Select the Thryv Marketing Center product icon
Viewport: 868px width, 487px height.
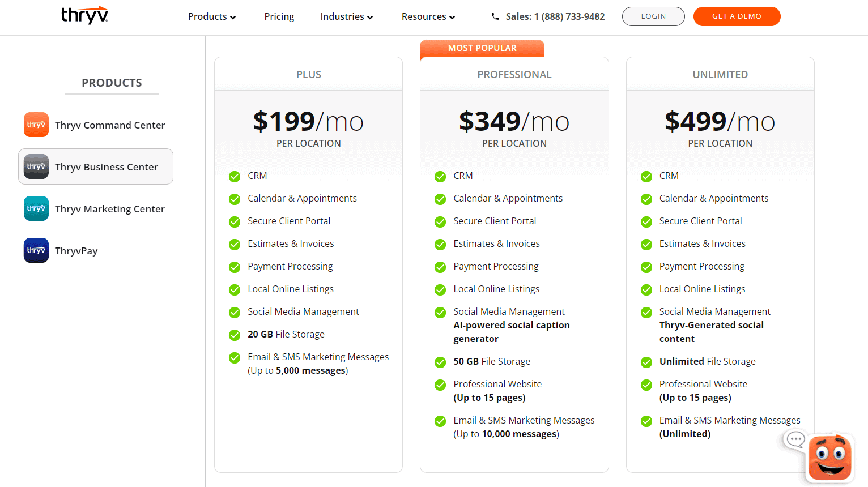(36, 208)
